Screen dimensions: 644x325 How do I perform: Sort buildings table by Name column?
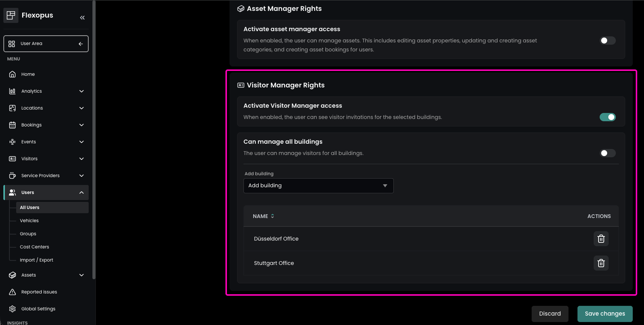click(x=263, y=216)
